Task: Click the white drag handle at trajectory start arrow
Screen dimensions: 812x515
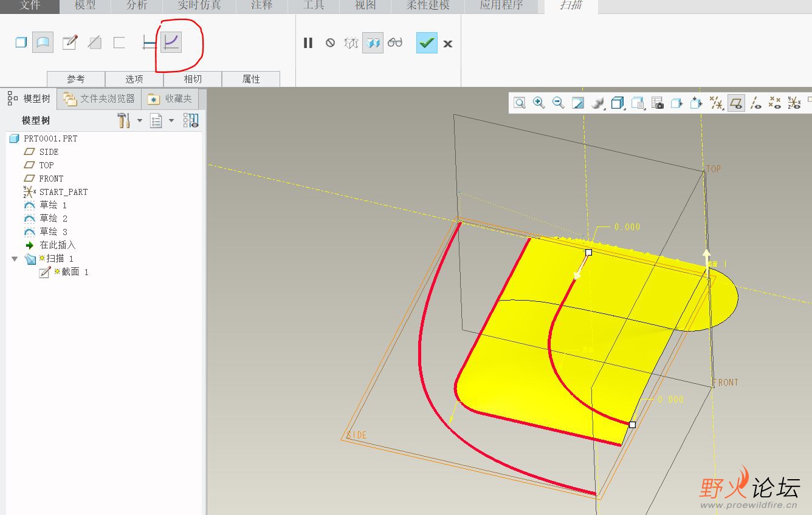Action: (588, 252)
